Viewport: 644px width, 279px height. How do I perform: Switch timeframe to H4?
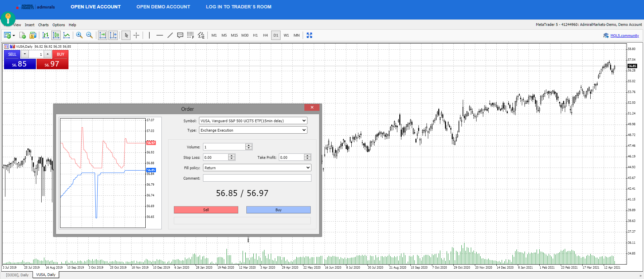[265, 35]
